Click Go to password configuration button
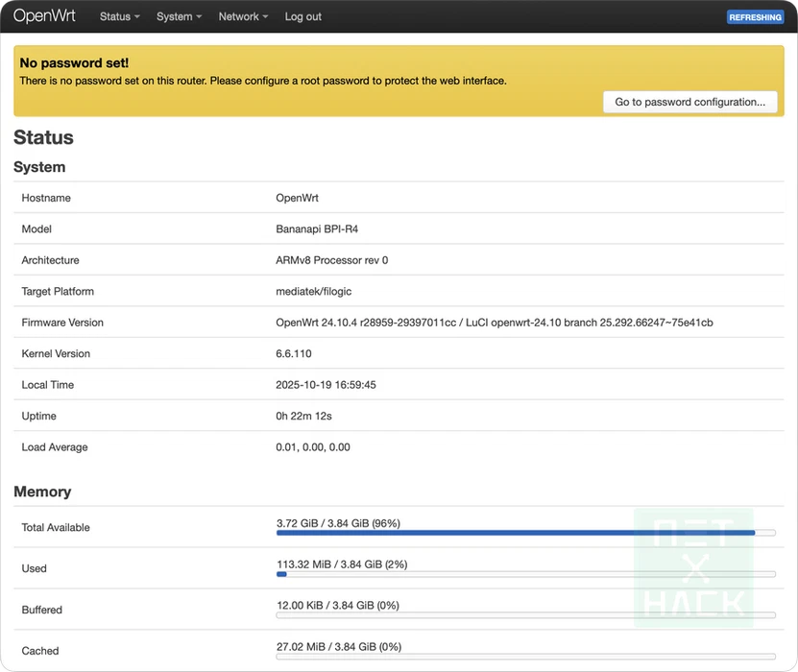798x672 pixels. pos(689,102)
